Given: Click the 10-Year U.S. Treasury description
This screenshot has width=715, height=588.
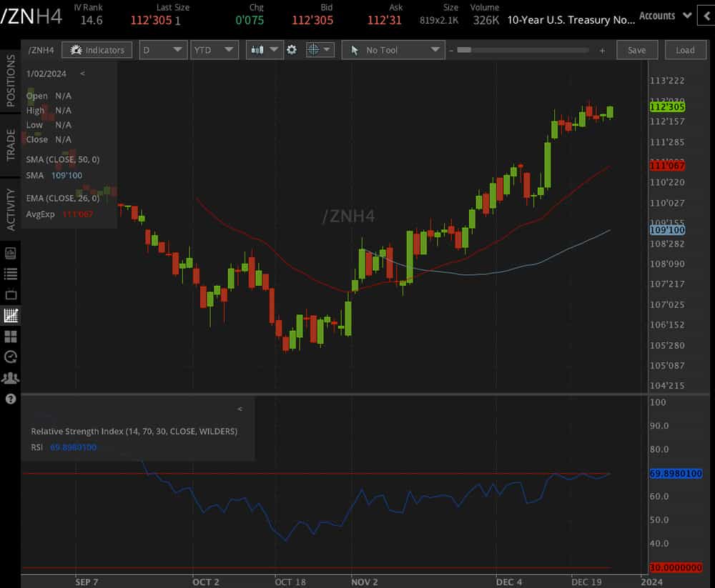Looking at the screenshot, I should (571, 20).
